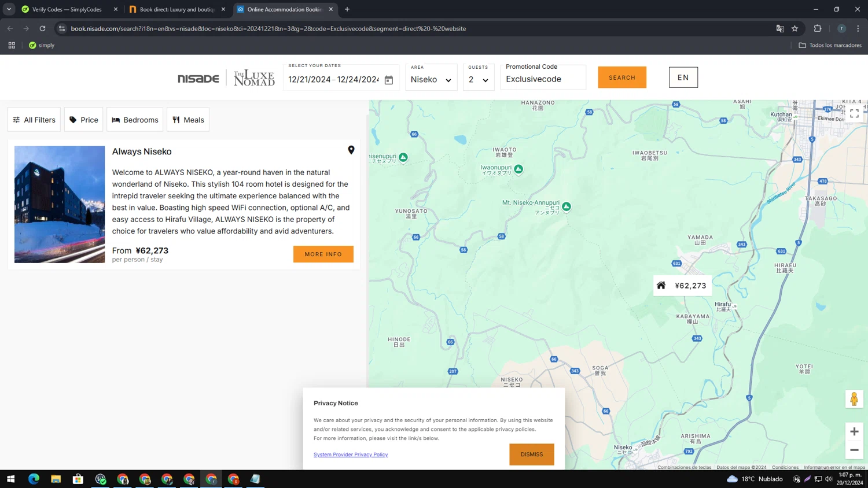This screenshot has width=868, height=488.
Task: Open the tab search dropdown arrow
Action: [9, 9]
